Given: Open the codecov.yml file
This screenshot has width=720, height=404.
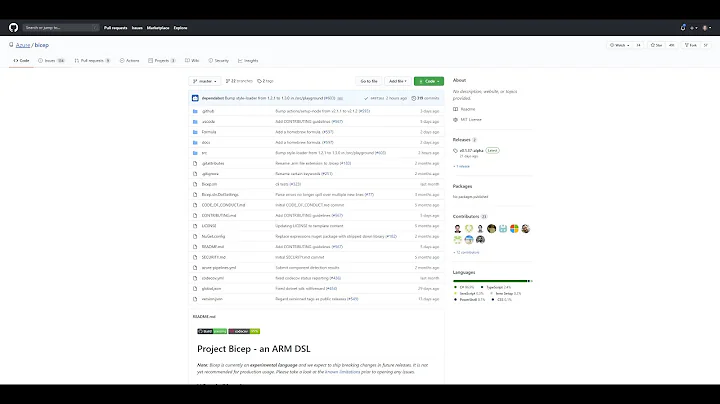Looking at the screenshot, I should (213, 278).
